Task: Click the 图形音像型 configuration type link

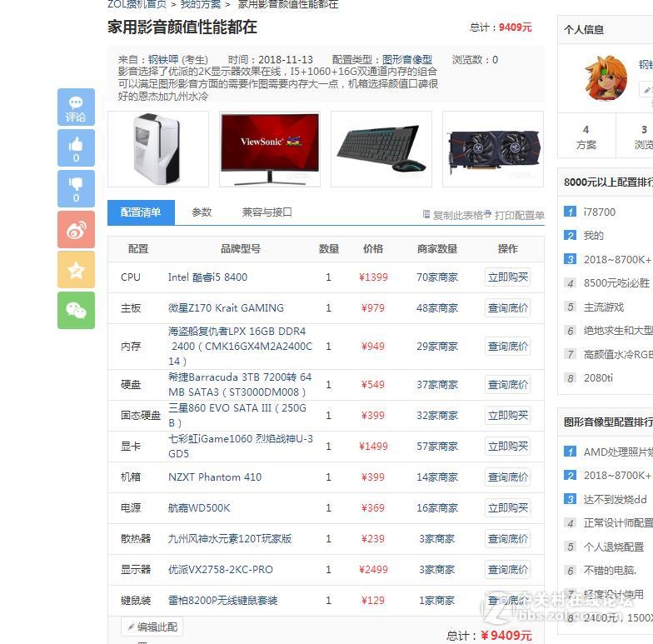Action: click(x=406, y=60)
